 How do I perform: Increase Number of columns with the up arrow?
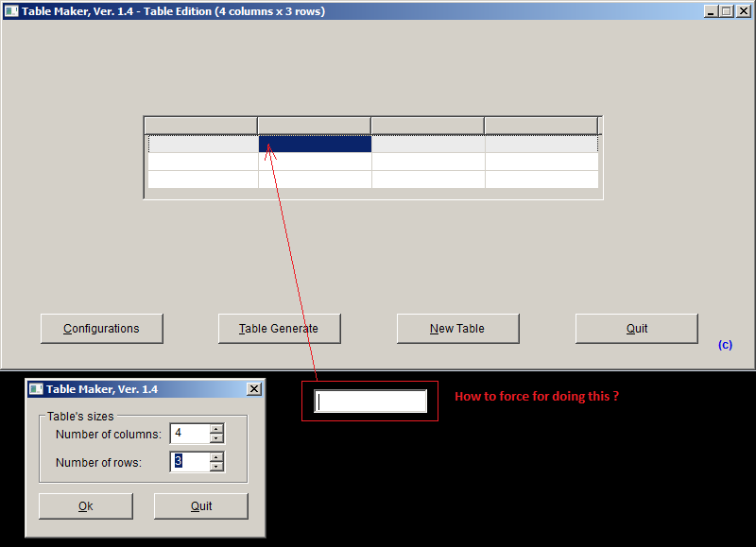216,429
